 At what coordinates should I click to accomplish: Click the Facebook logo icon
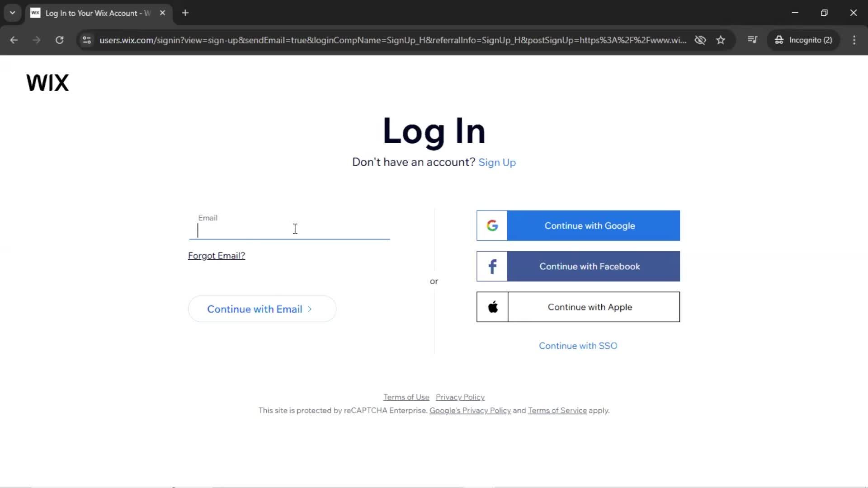pos(492,266)
